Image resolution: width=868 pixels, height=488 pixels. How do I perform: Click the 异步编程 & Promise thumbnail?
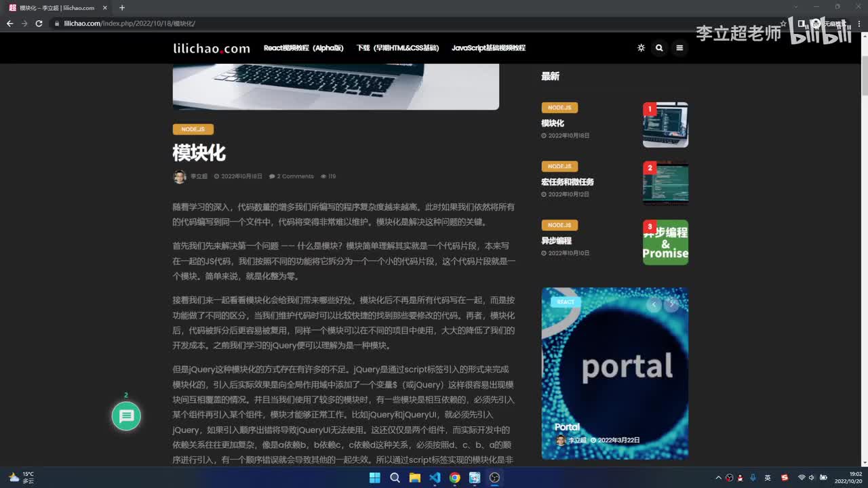click(x=665, y=242)
